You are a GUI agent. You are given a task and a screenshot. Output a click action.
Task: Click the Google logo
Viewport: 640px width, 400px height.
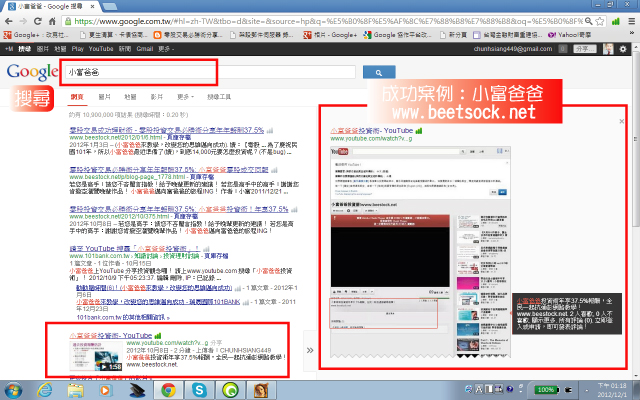click(33, 72)
